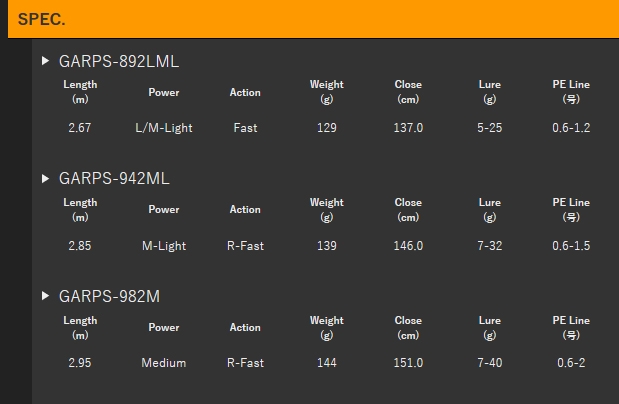Select length value 2.85
The image size is (619, 404).
point(80,246)
